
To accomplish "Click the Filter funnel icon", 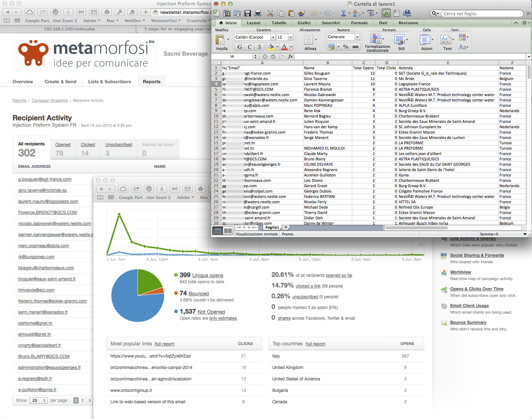I will coord(371,14).
